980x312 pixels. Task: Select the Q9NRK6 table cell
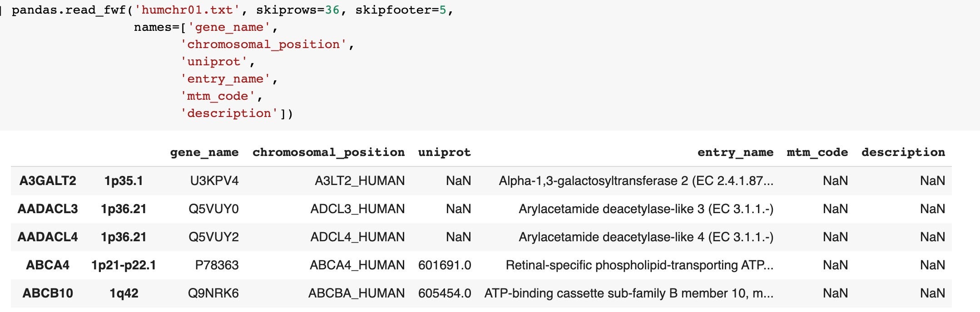point(213,293)
